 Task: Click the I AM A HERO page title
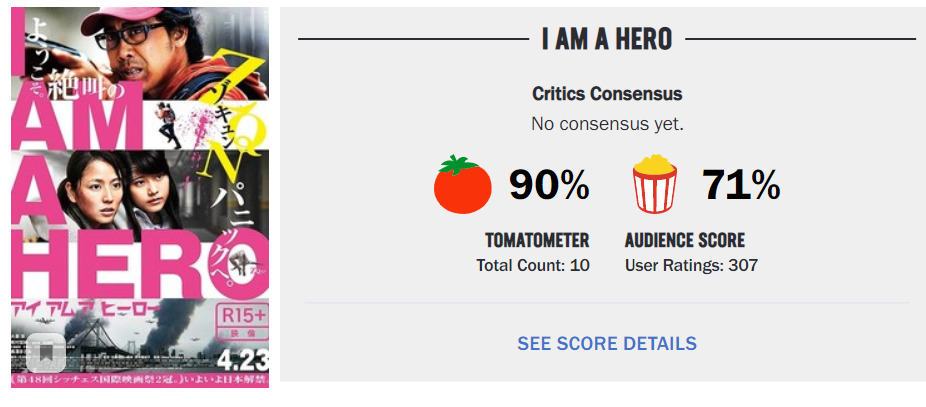coord(607,39)
